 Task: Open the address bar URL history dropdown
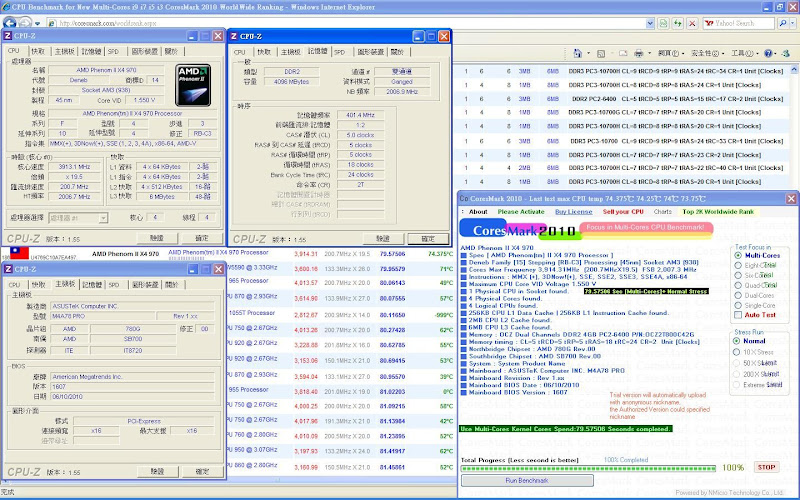click(x=649, y=23)
